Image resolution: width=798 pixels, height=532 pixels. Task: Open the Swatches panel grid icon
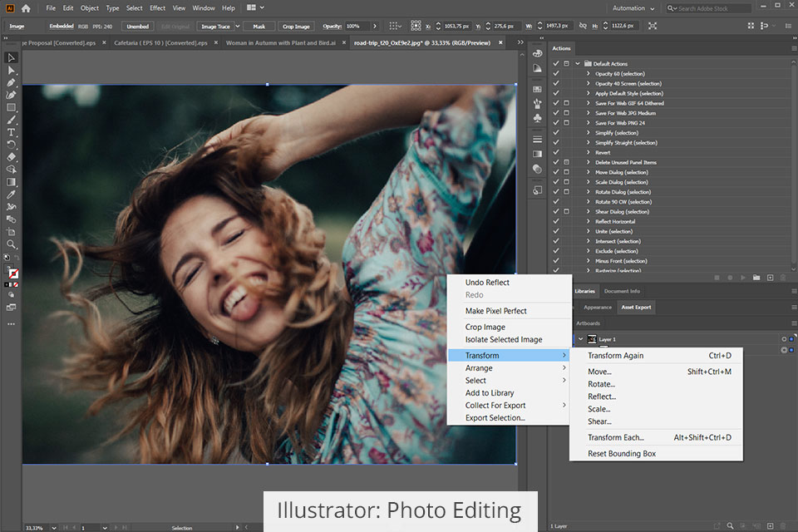pyautogui.click(x=538, y=89)
